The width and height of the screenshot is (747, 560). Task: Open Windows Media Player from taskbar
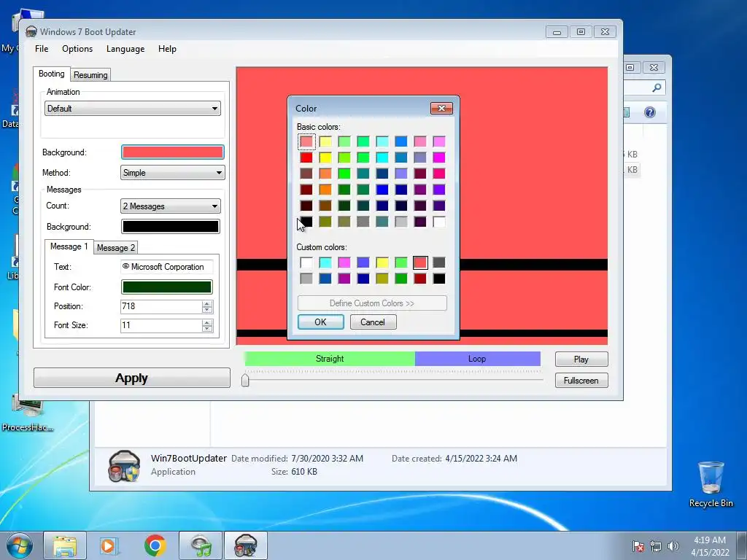click(x=109, y=545)
